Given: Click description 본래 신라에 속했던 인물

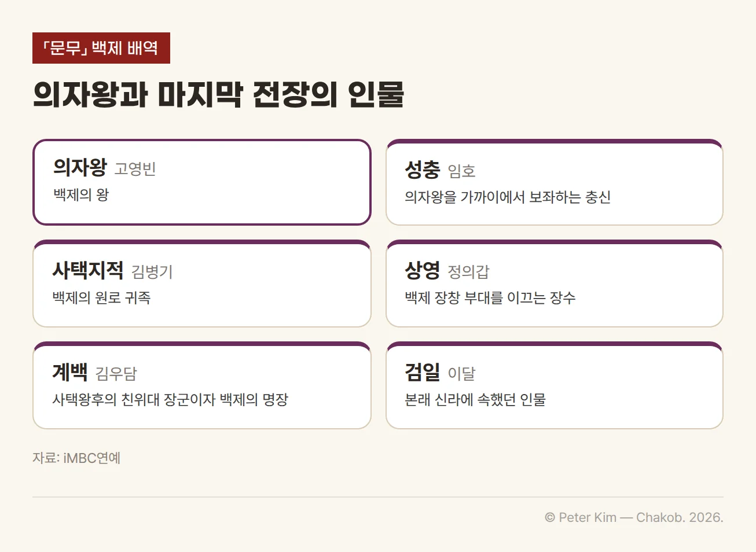Looking at the screenshot, I should pyautogui.click(x=475, y=400).
